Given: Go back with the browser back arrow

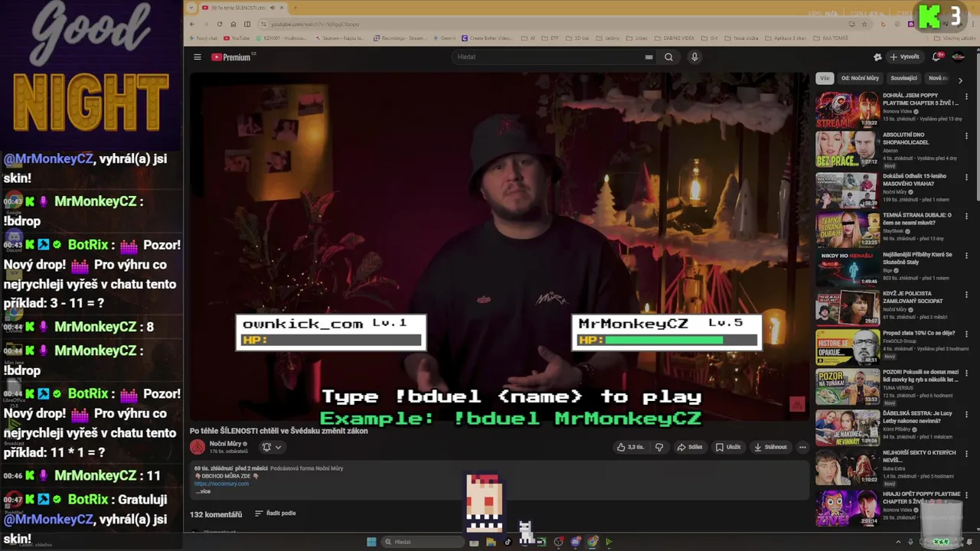Looking at the screenshot, I should tap(192, 24).
